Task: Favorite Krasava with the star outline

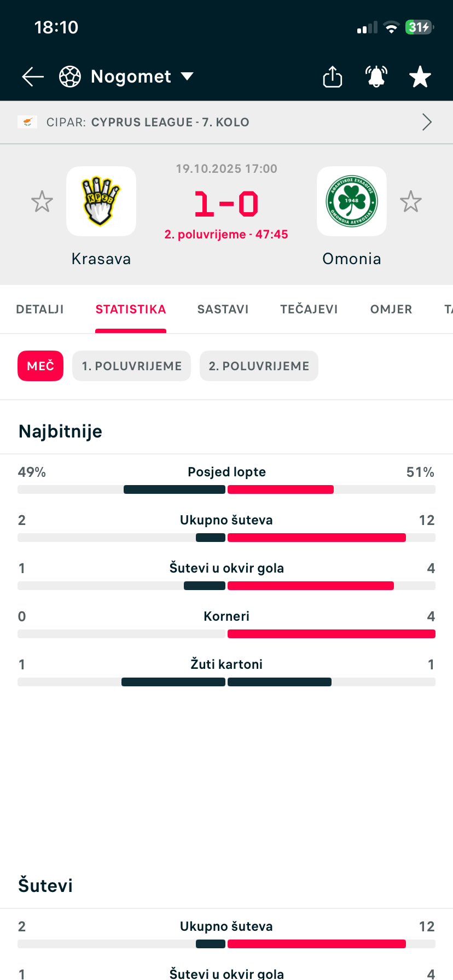Action: [x=42, y=202]
